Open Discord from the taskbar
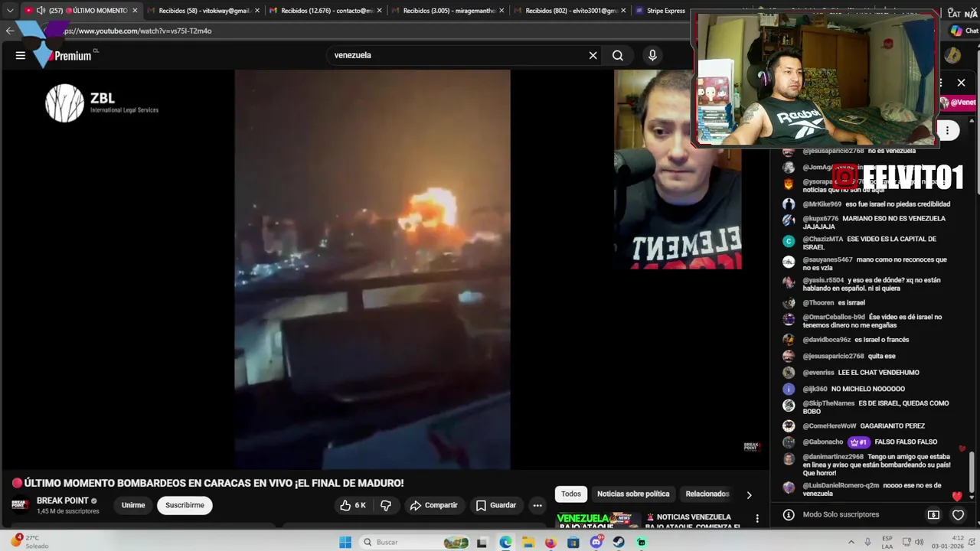This screenshot has width=980, height=551. click(x=596, y=543)
